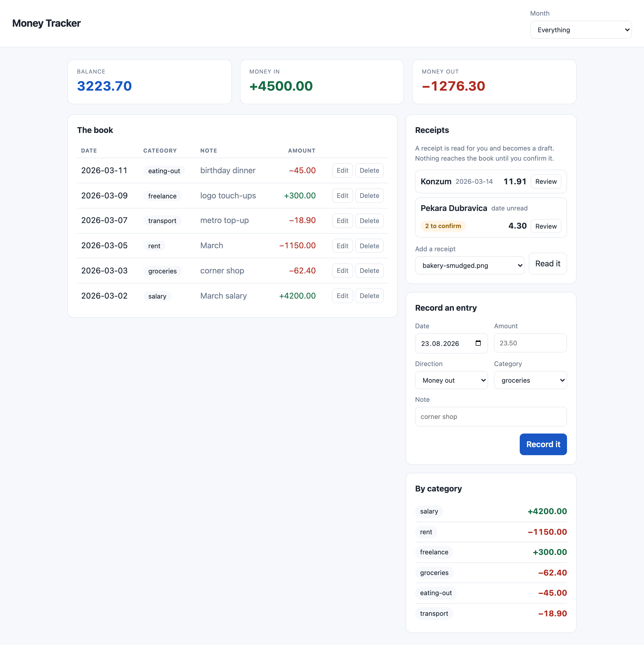Click the 'March salary' note cell
644x645 pixels.
(x=224, y=296)
